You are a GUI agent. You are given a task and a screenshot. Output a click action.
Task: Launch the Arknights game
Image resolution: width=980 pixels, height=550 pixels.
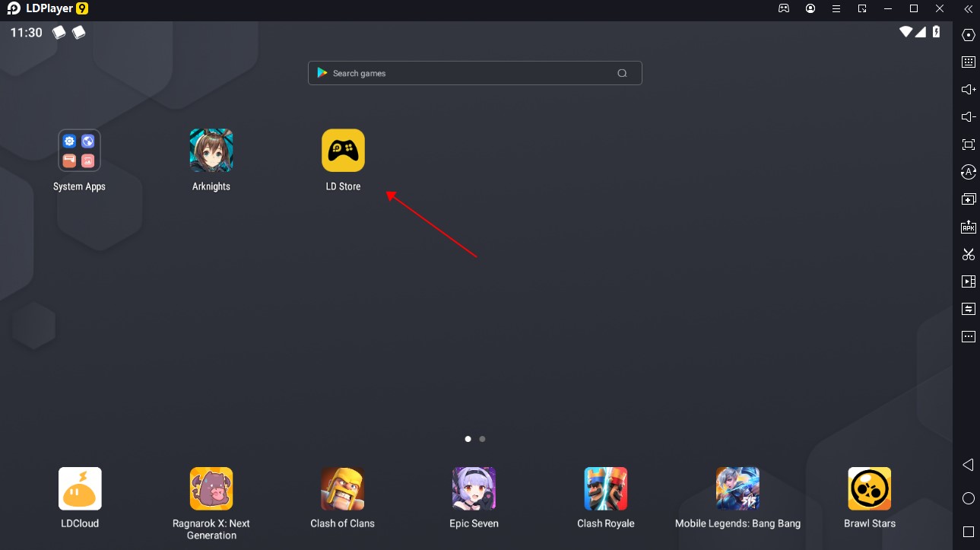(211, 151)
